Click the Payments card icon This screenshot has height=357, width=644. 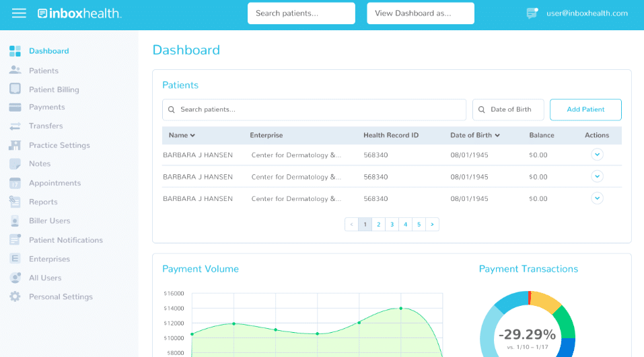(x=15, y=107)
